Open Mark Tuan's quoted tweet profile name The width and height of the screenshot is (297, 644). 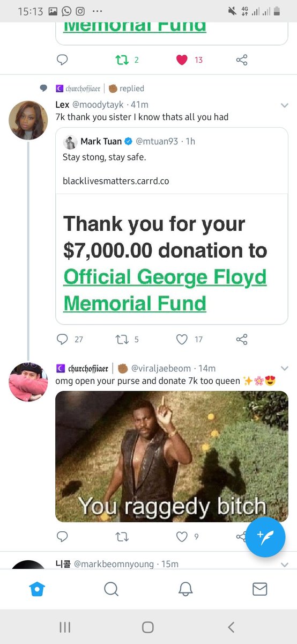click(x=101, y=142)
